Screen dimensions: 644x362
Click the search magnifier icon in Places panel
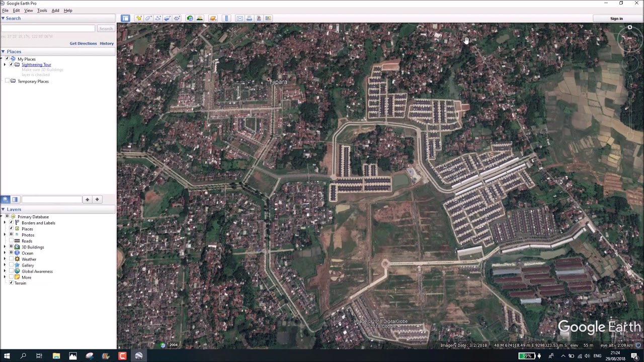(x=6, y=200)
